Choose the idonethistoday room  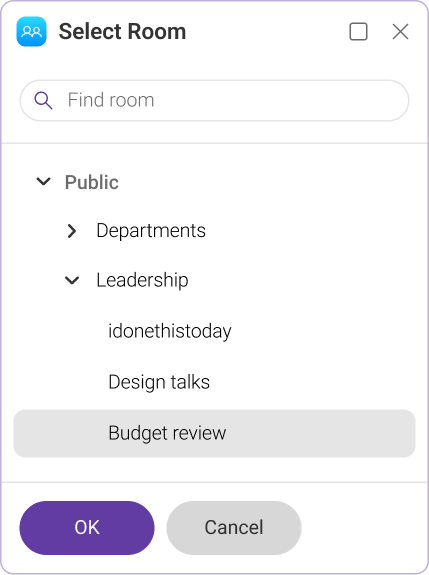(x=170, y=331)
